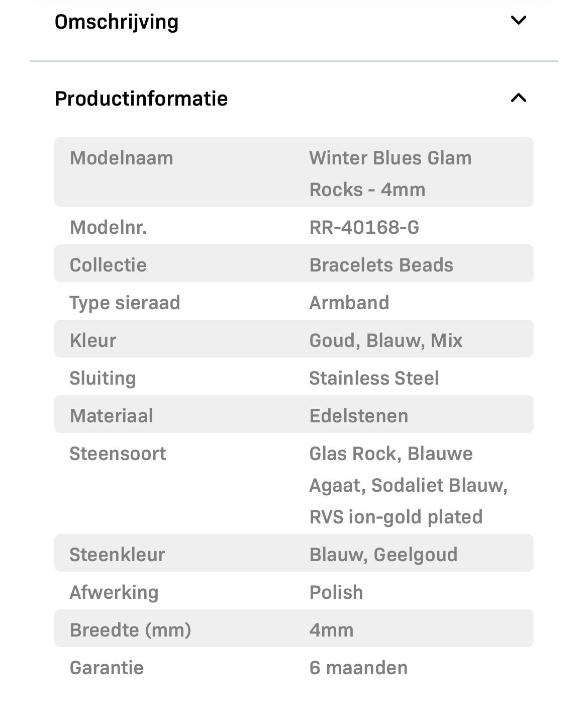Image resolution: width=588 pixels, height=722 pixels.
Task: Select the Edelstenen material value
Action: 359,416
